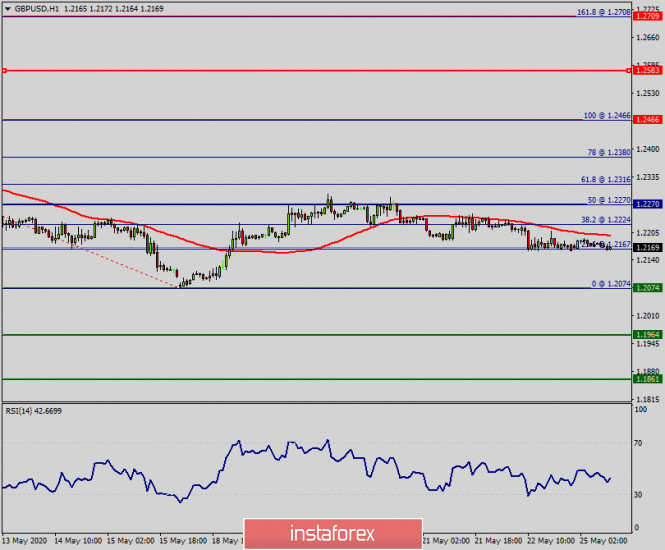Expand the GBPUSD,H1 chart dropdown arrow
Viewport: 665px width, 550px height.
[8, 8]
